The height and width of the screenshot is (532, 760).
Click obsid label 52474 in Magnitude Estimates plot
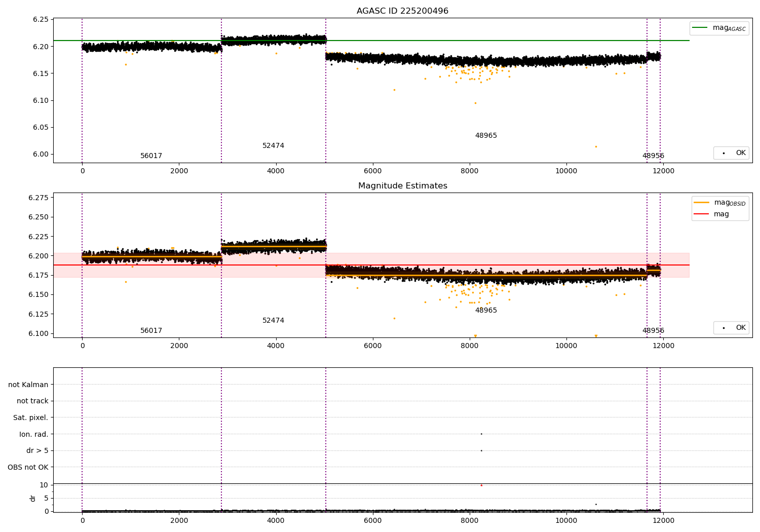pos(273,320)
